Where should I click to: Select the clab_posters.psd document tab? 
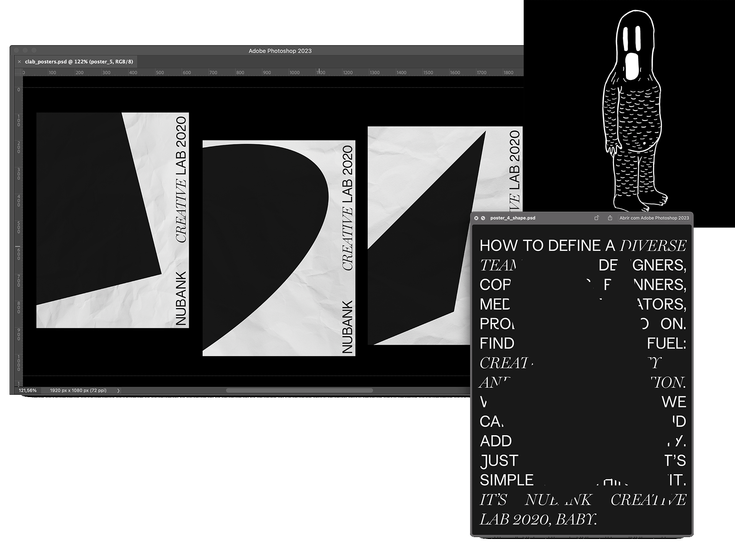click(x=78, y=62)
